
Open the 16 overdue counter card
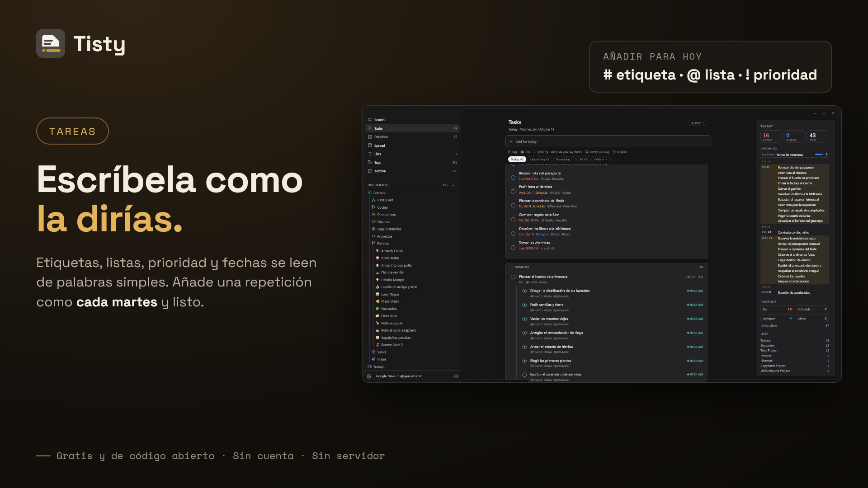point(771,136)
